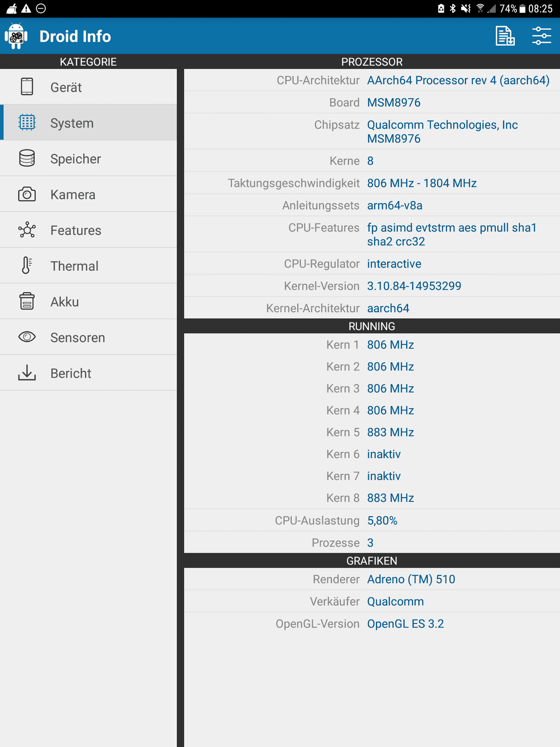Select the AArch64 Processor rev 4 value
This screenshot has height=747, width=560.
click(458, 80)
